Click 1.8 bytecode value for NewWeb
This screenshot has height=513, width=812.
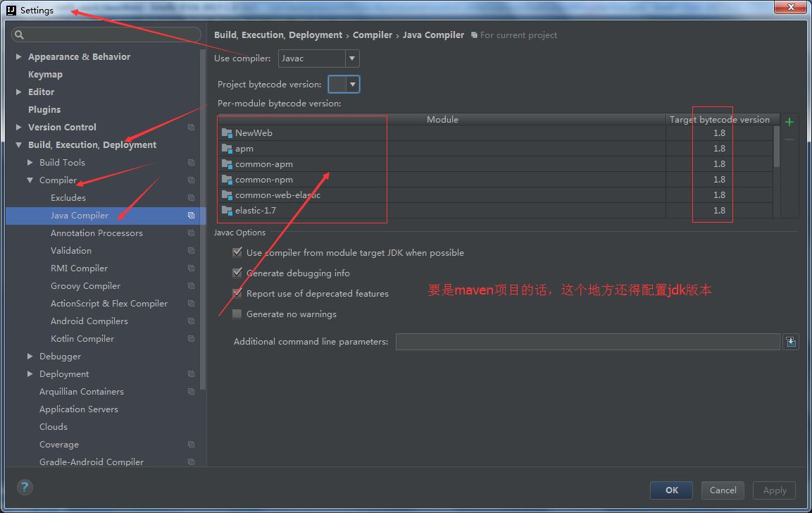[719, 132]
